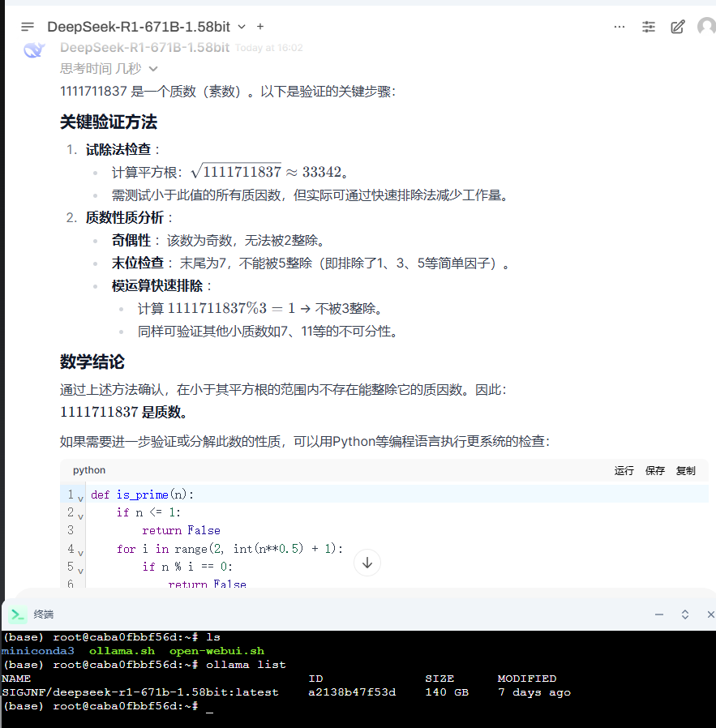Click the 1111711837 是质数 conclusion text

[124, 412]
